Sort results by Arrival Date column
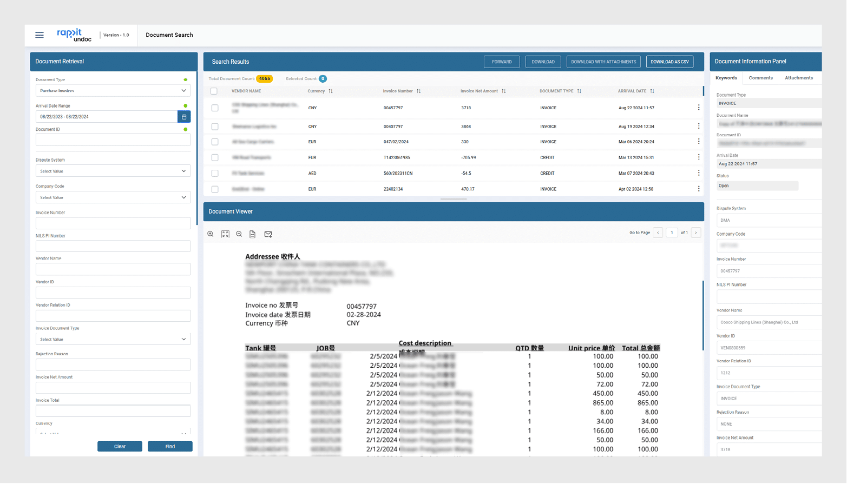This screenshot has height=504, width=847. pyautogui.click(x=652, y=91)
